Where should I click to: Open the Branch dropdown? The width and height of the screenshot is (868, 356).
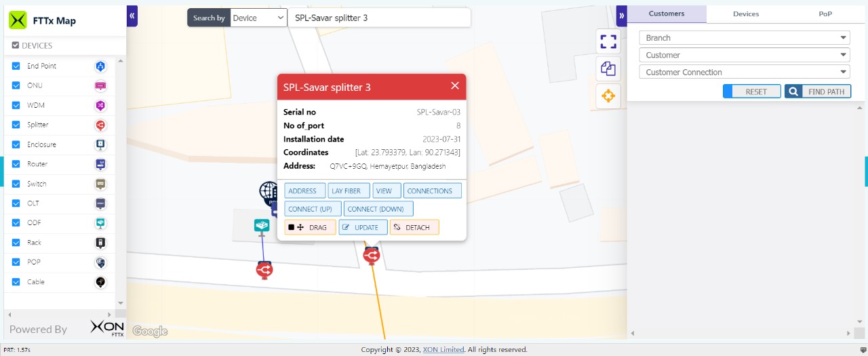tap(744, 38)
